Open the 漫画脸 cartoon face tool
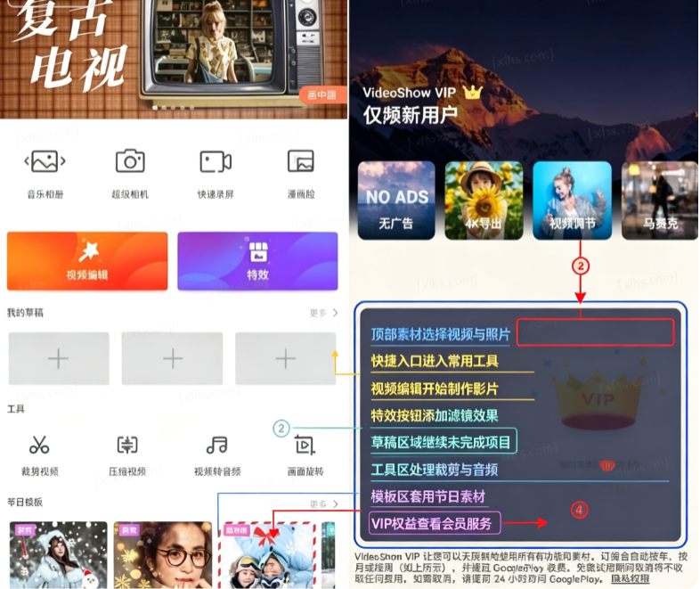This screenshot has height=589, width=700. click(301, 161)
